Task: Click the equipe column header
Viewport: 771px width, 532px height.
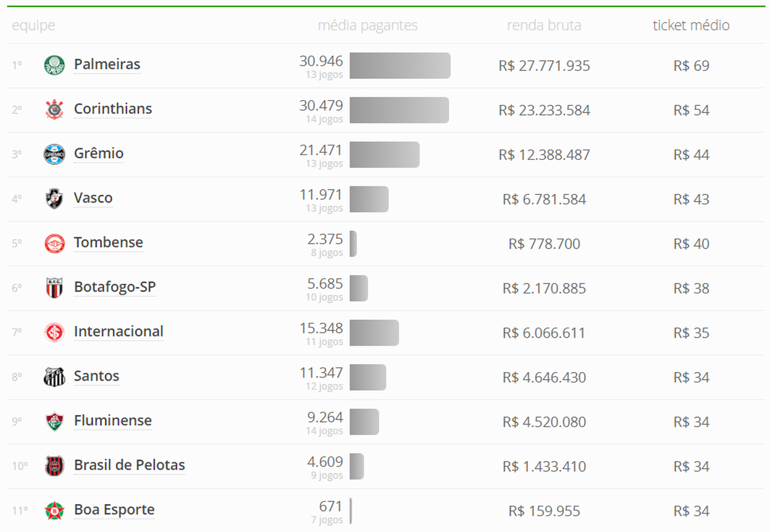Action: 33,25
